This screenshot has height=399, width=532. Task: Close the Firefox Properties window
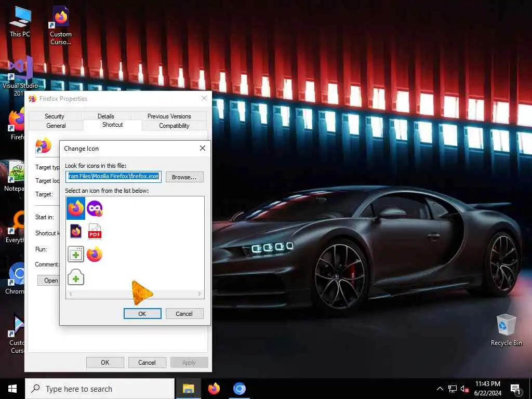tap(204, 98)
